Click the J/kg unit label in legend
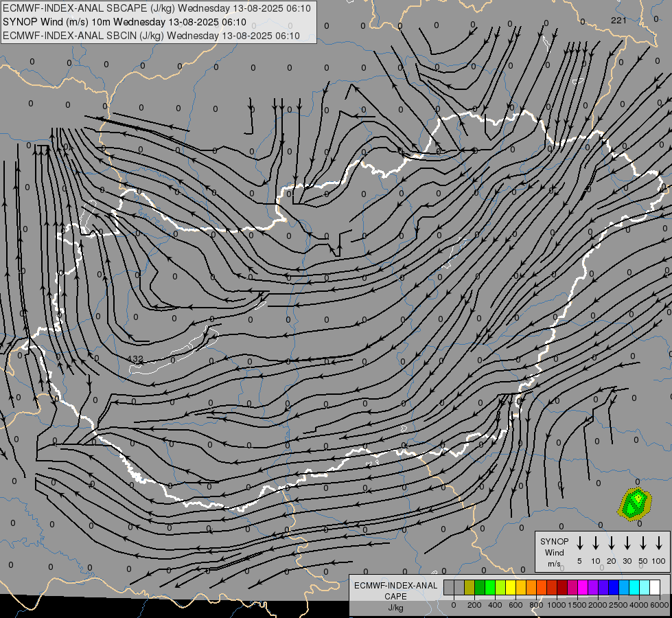672x618 pixels. (395, 608)
